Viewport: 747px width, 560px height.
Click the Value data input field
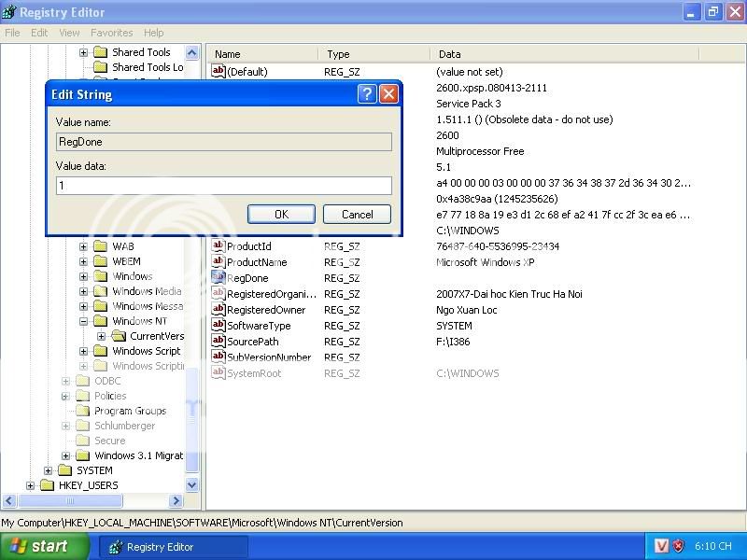[224, 185]
